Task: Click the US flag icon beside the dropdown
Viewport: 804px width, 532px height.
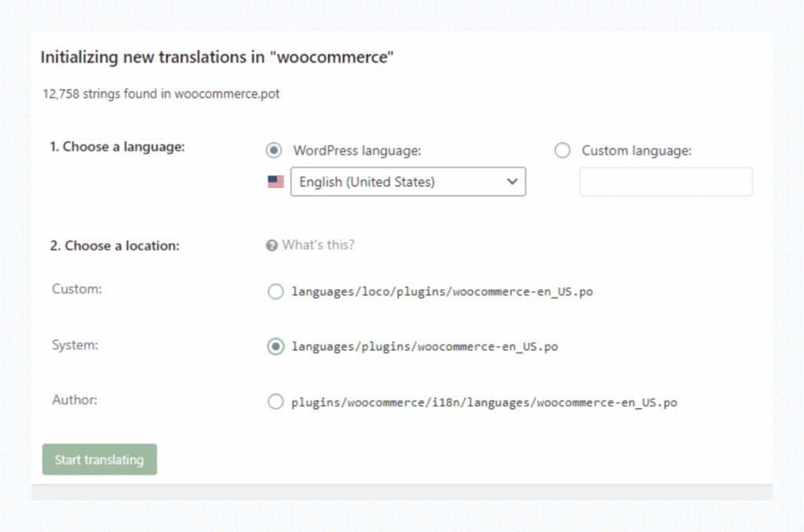Action: point(276,181)
